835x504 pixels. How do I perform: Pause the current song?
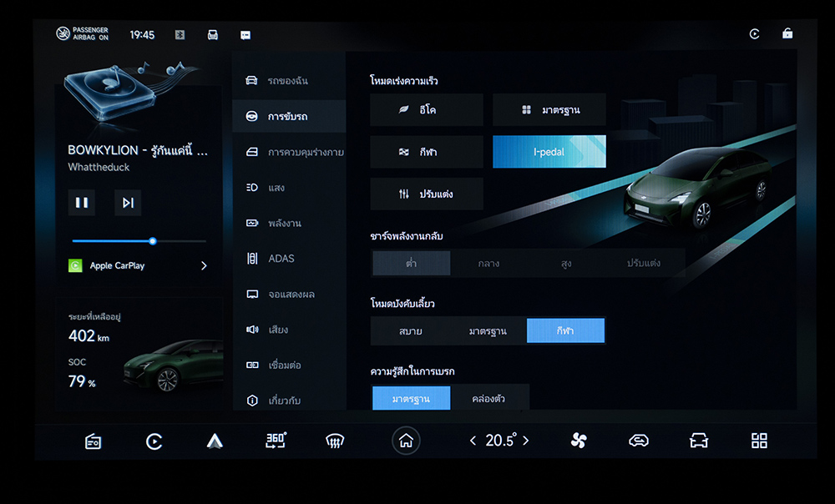pyautogui.click(x=82, y=203)
